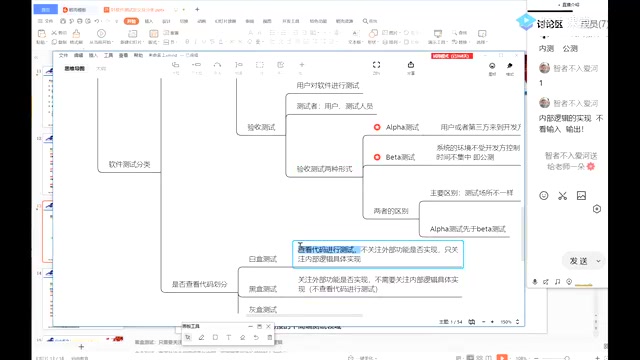
Task: Expand the Send button dropdown arrow
Action: [598, 261]
